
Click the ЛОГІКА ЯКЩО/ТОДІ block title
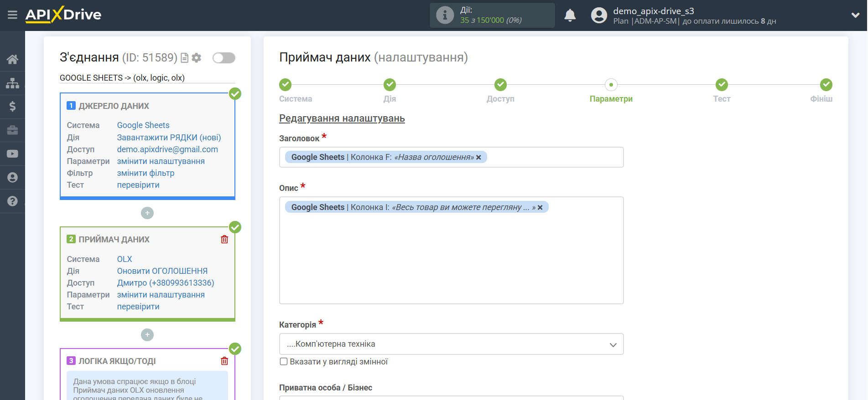[117, 361]
